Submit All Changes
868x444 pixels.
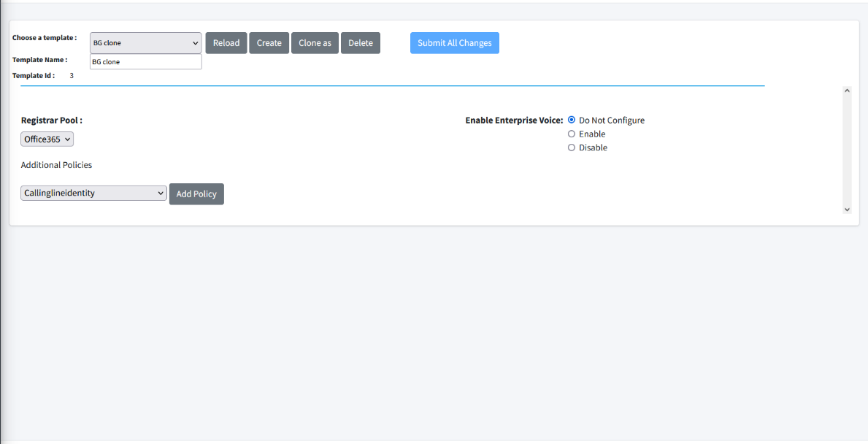454,43
